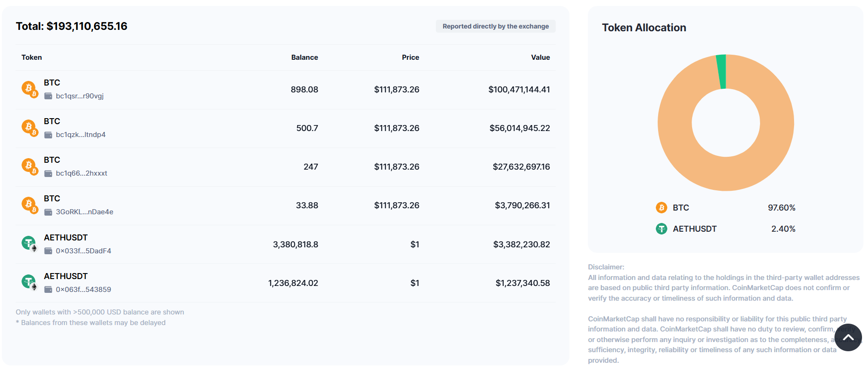Click the AETHUSDT icon for wallet 0×033f...5DadF4
This screenshot has width=868, height=371.
click(x=29, y=243)
